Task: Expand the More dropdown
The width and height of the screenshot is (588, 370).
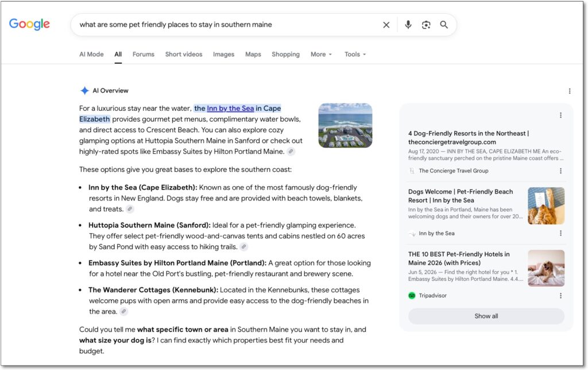Action: 321,54
